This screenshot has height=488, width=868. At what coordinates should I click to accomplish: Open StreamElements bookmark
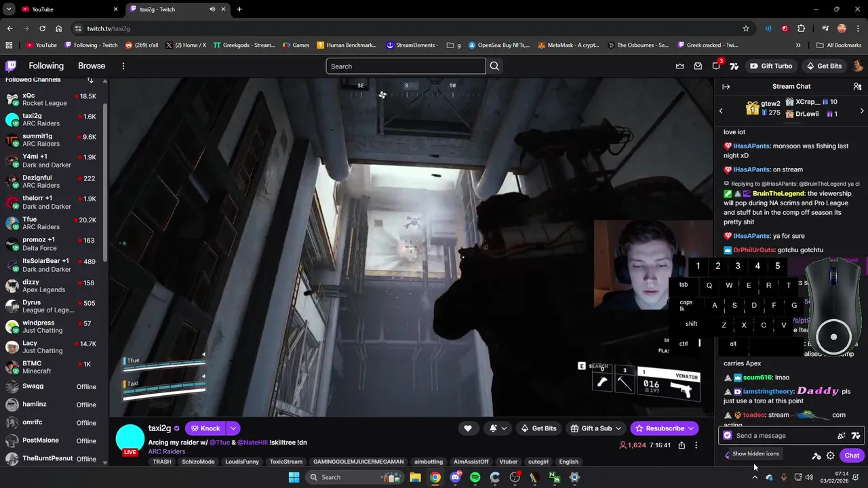tap(412, 45)
